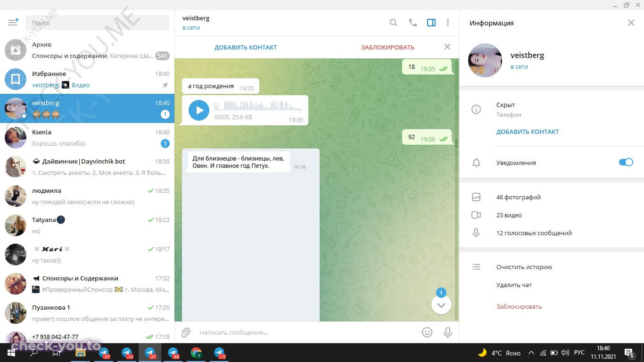Open the Windows Start menu
This screenshot has height=362, width=644.
pyautogui.click(x=11, y=352)
